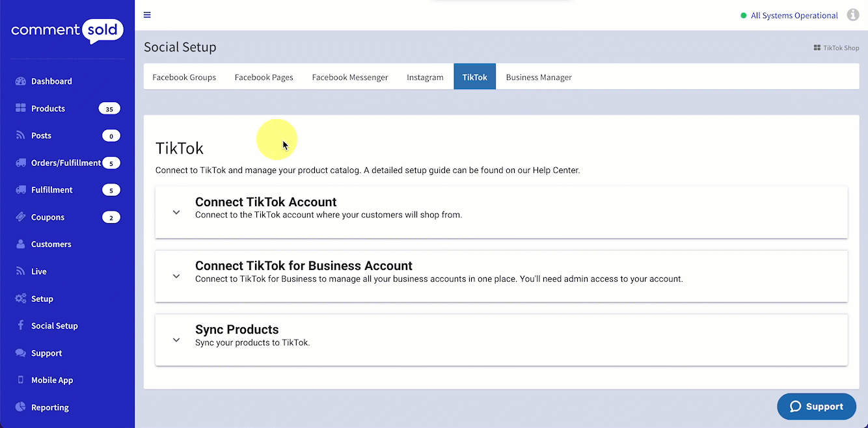Click the blue Support chat button
The image size is (868, 428).
click(x=816, y=407)
